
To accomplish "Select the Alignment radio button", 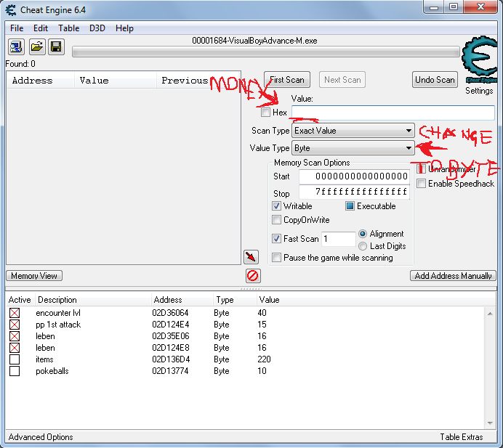I will tap(363, 234).
